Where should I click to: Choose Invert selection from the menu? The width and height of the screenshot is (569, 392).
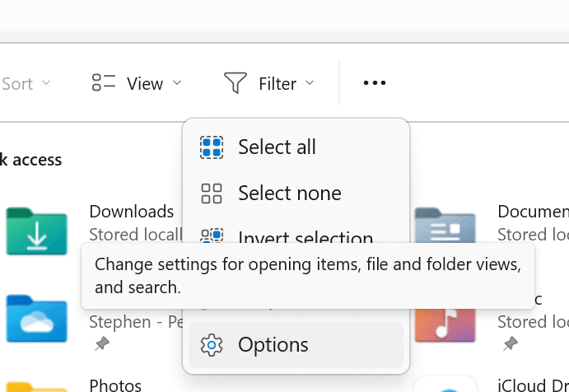[x=305, y=237]
